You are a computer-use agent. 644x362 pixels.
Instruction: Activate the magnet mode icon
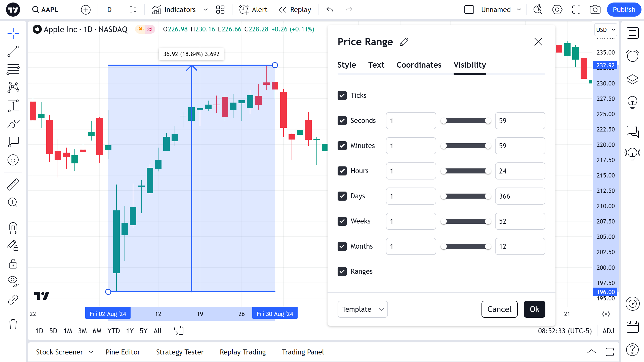pyautogui.click(x=13, y=228)
